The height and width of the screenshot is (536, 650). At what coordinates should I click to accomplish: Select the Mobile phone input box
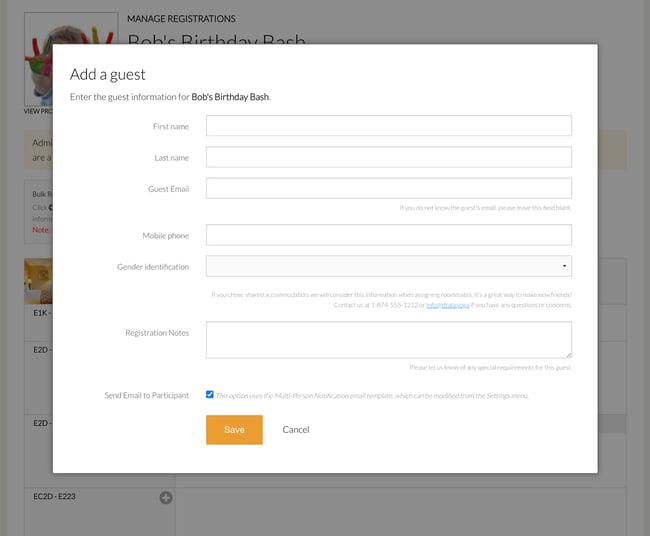pos(389,235)
